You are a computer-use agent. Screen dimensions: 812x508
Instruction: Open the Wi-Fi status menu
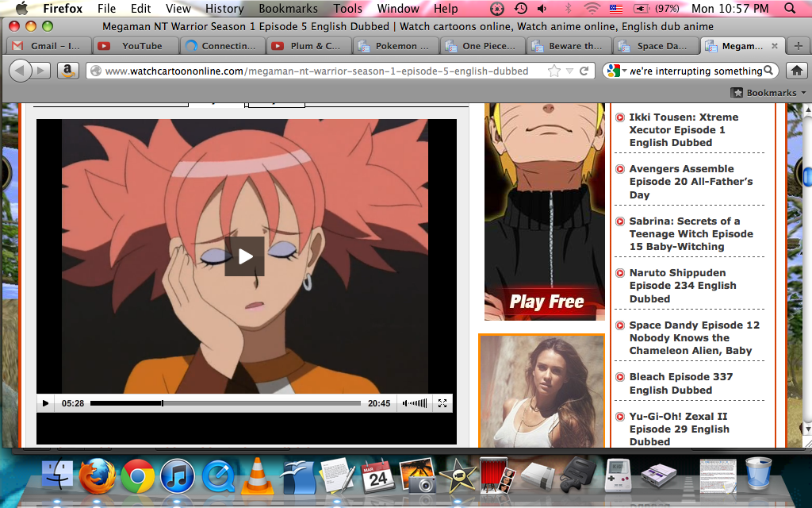[591, 8]
